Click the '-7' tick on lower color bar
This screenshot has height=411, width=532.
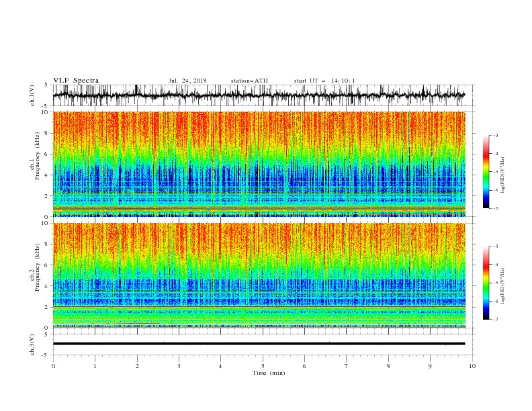[495, 320]
